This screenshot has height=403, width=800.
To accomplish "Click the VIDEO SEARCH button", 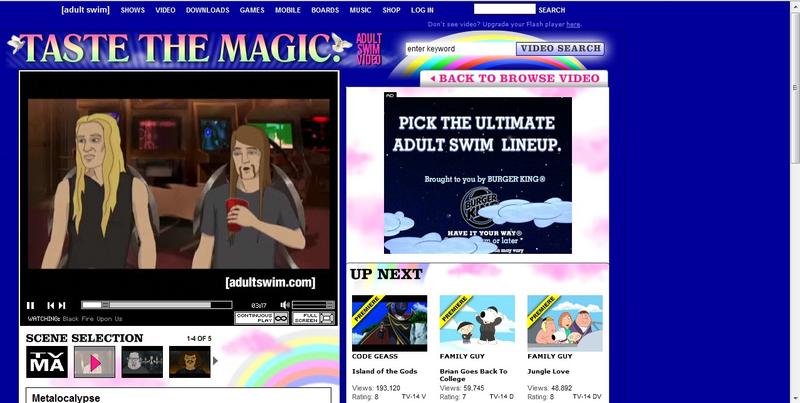I will click(560, 49).
